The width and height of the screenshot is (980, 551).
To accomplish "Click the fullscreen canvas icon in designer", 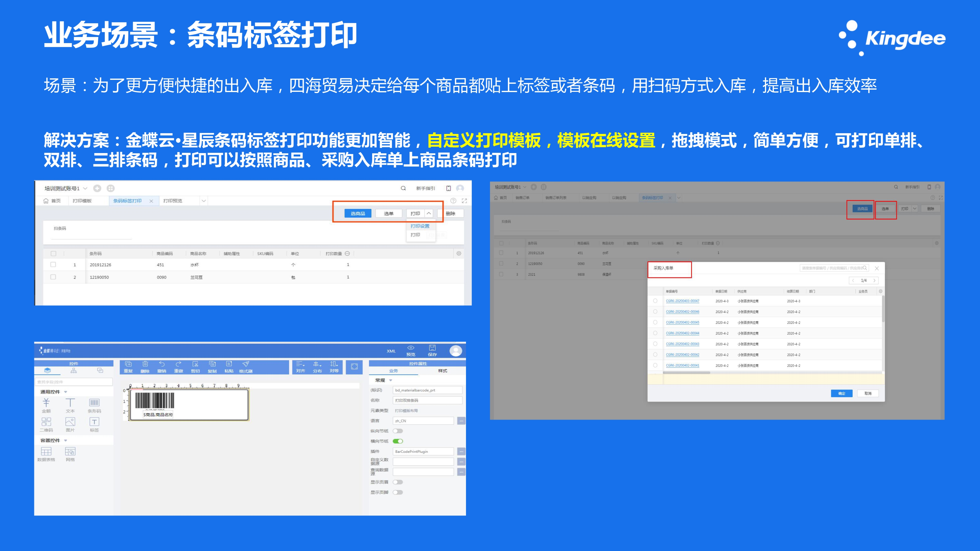I will [x=354, y=367].
